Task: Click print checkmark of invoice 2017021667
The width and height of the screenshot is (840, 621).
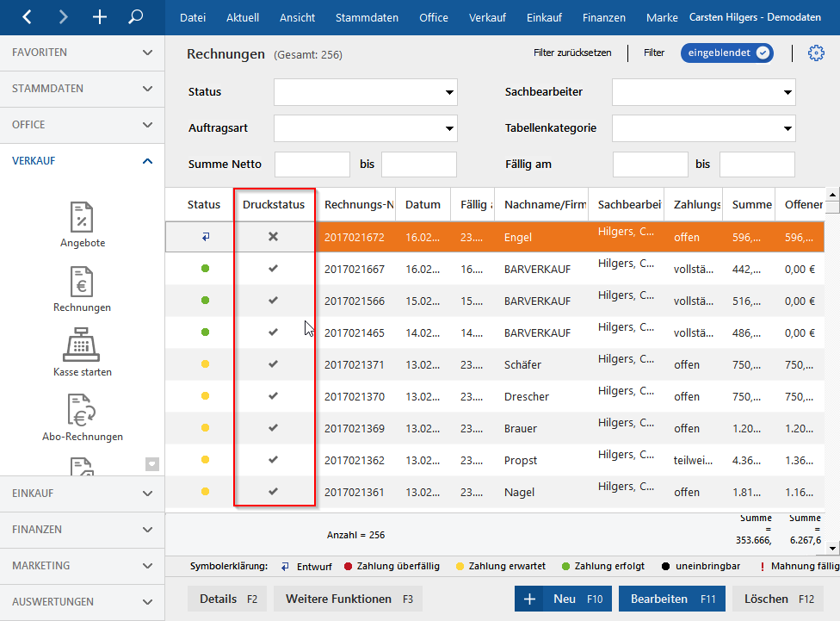Action: pos(273,269)
